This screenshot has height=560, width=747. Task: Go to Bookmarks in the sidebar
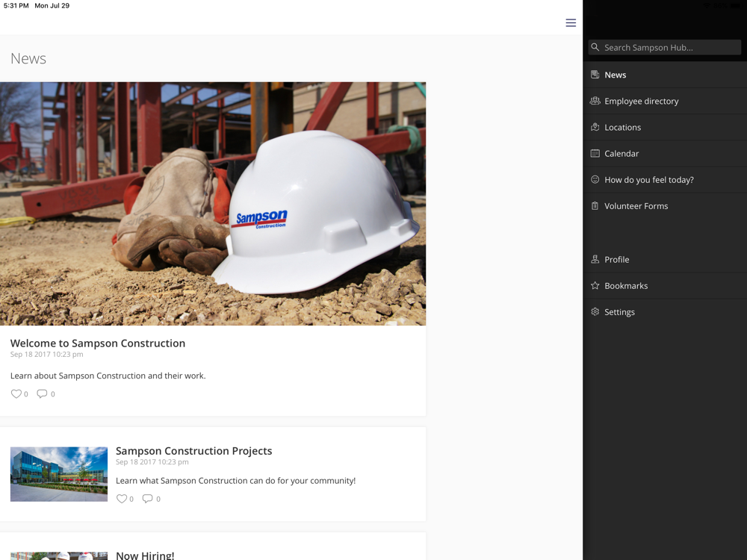[665, 286]
